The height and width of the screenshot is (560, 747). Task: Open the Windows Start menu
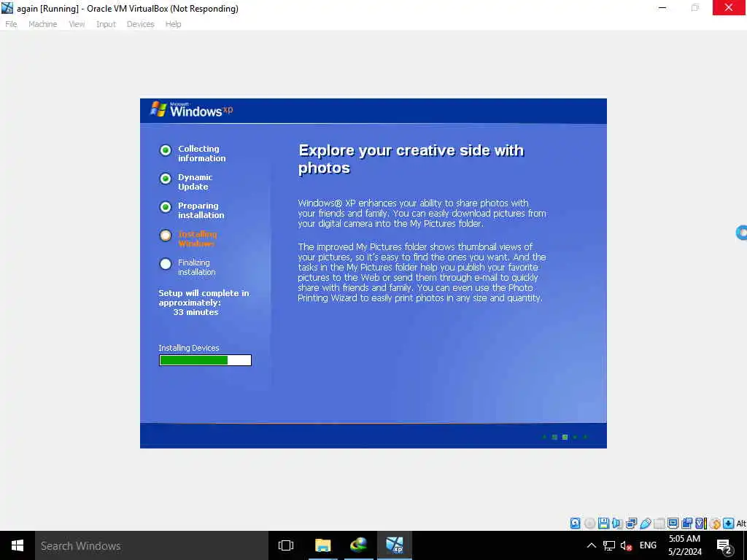[18, 545]
